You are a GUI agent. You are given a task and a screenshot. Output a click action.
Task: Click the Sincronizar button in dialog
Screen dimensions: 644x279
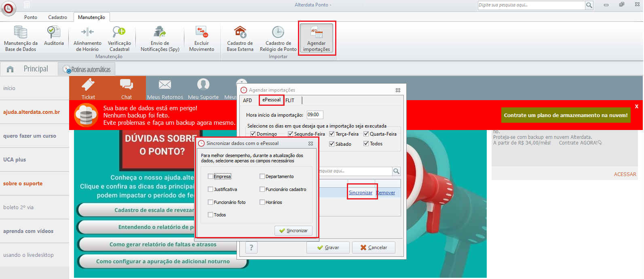pos(293,231)
